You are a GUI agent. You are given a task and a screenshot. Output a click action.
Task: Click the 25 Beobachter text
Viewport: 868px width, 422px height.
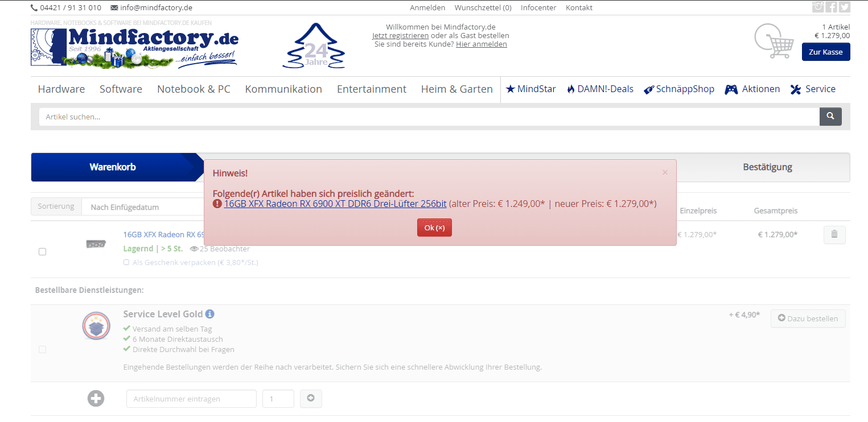pyautogui.click(x=220, y=249)
